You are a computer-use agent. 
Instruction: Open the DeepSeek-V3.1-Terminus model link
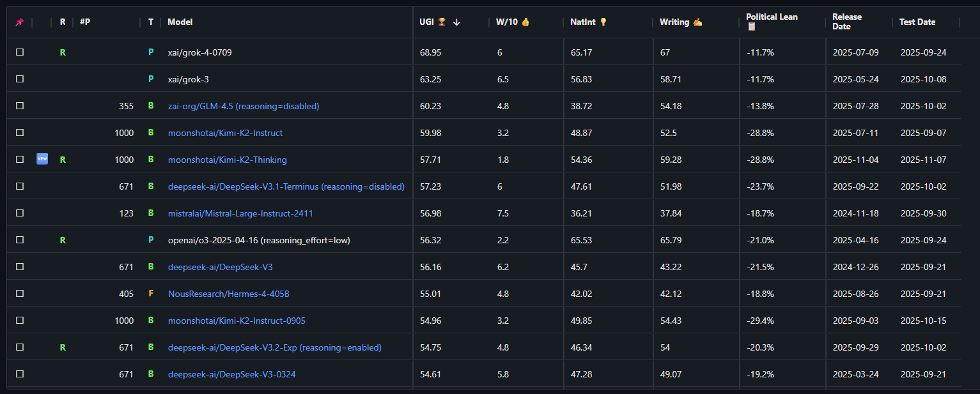pos(286,187)
